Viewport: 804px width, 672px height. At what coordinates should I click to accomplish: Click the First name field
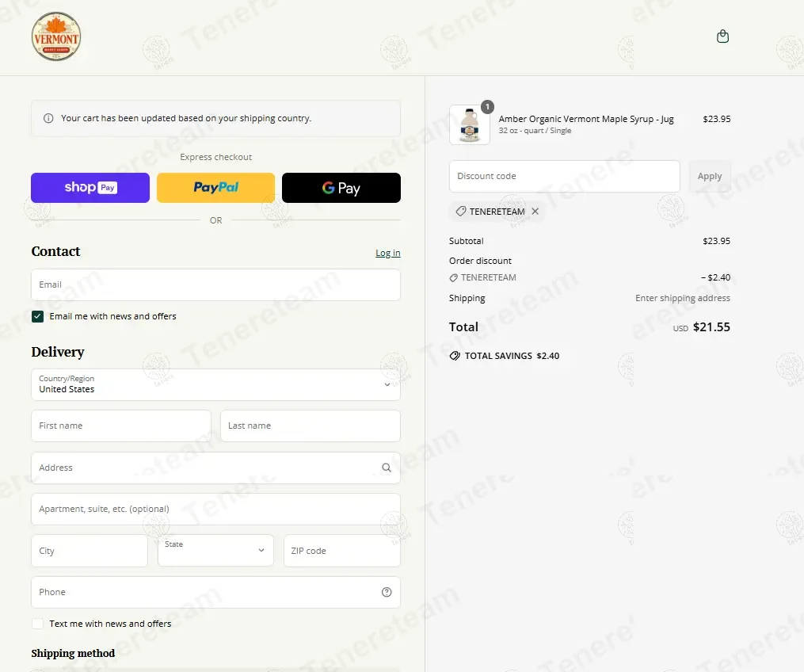click(121, 426)
